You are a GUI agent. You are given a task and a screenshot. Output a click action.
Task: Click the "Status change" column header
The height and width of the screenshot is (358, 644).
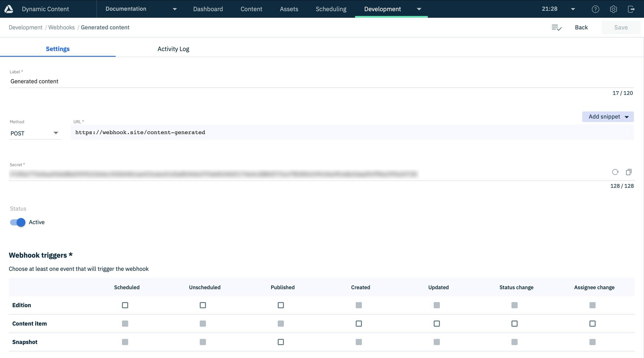(x=516, y=287)
